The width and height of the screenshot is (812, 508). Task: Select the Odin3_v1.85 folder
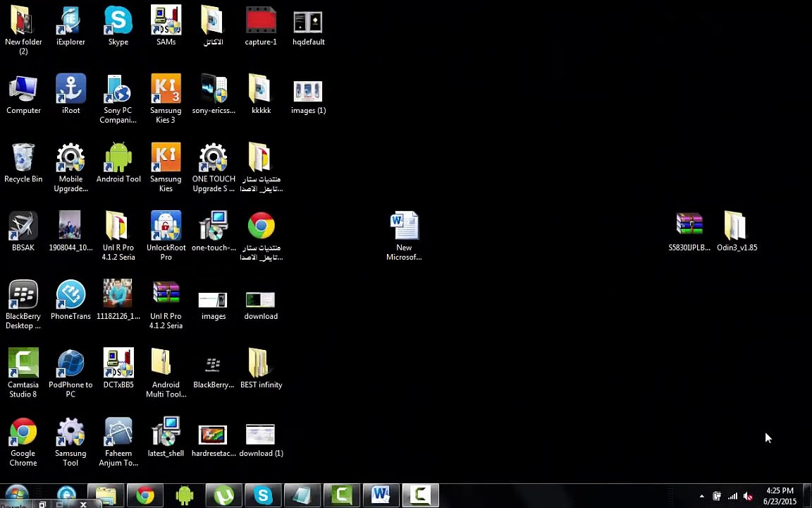coord(737,231)
